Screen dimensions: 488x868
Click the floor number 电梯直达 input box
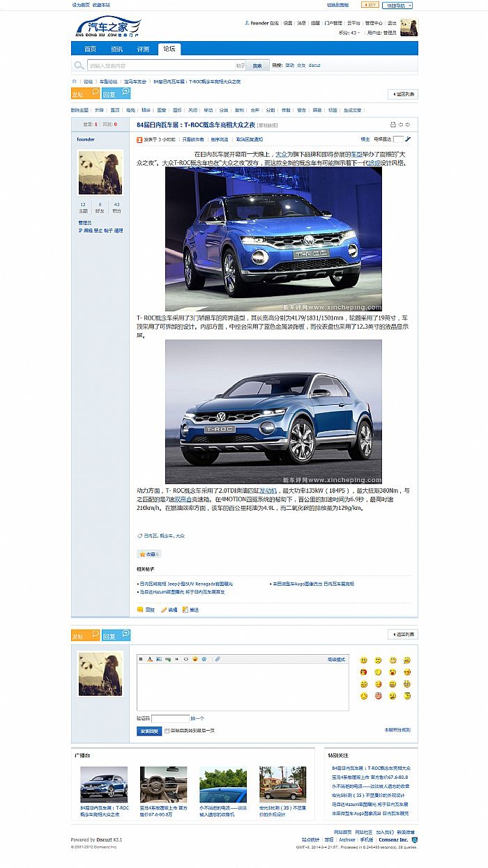(x=398, y=139)
